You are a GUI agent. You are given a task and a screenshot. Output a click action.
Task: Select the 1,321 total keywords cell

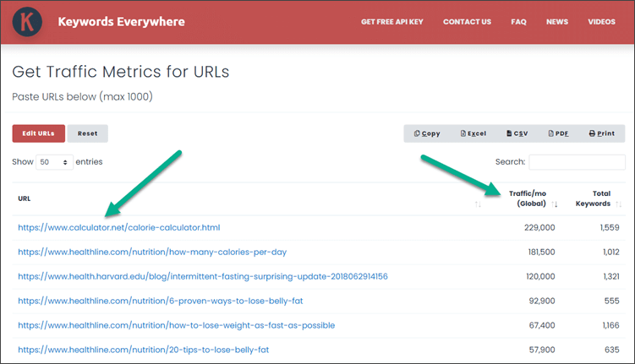[x=611, y=277]
